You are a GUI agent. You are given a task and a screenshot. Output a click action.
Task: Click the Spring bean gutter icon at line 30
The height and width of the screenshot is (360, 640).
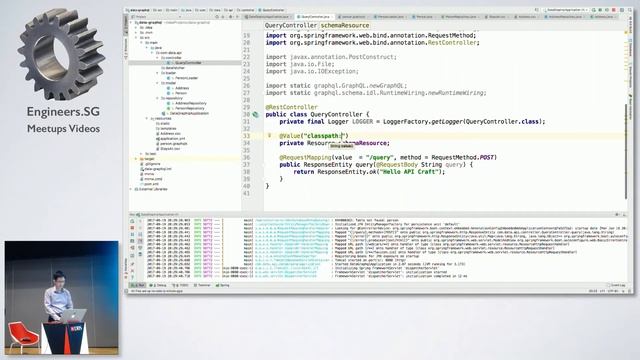[256, 115]
